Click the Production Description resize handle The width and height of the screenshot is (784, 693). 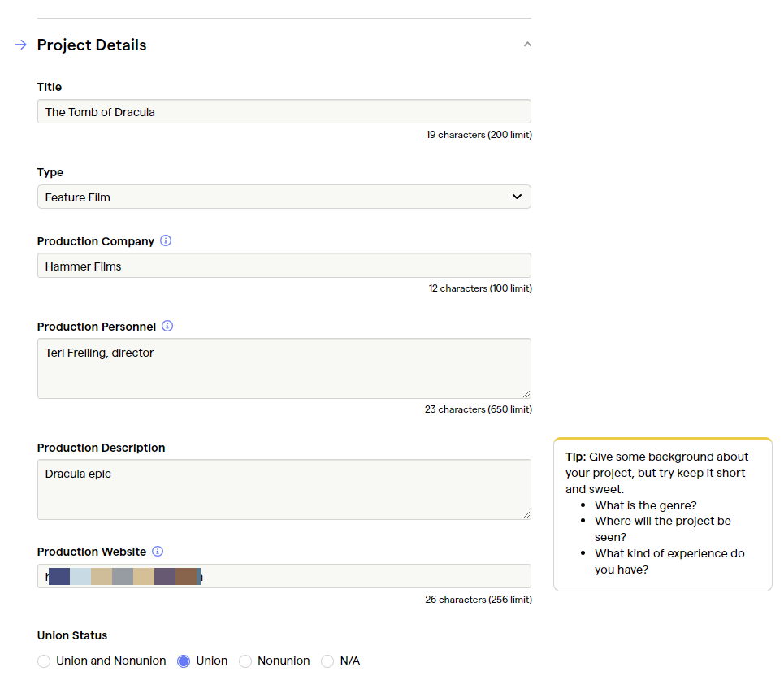point(526,515)
